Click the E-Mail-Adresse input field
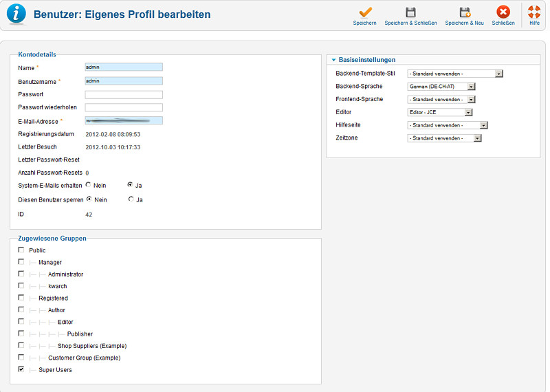This screenshot has width=550, height=392. 124,121
